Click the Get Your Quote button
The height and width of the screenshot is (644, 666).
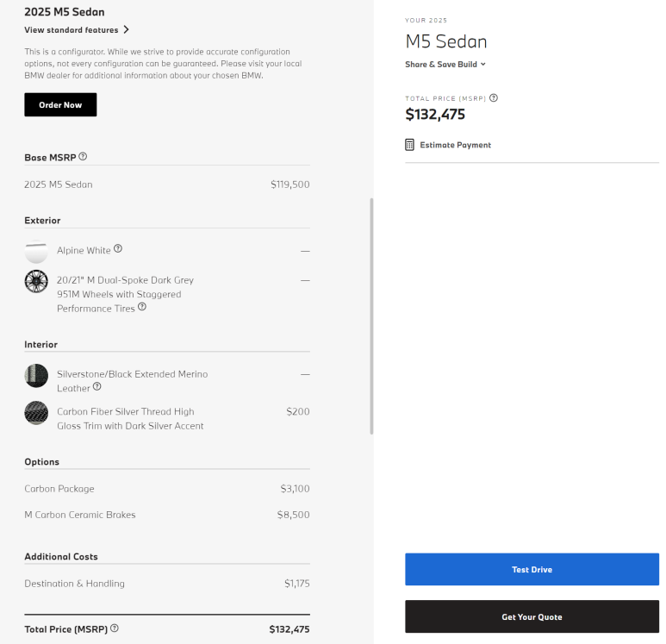point(532,616)
